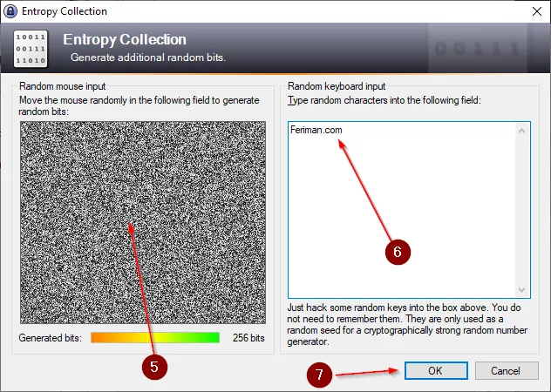Click the red circle annotation numbered 5
This screenshot has width=551, height=392.
coord(154,367)
